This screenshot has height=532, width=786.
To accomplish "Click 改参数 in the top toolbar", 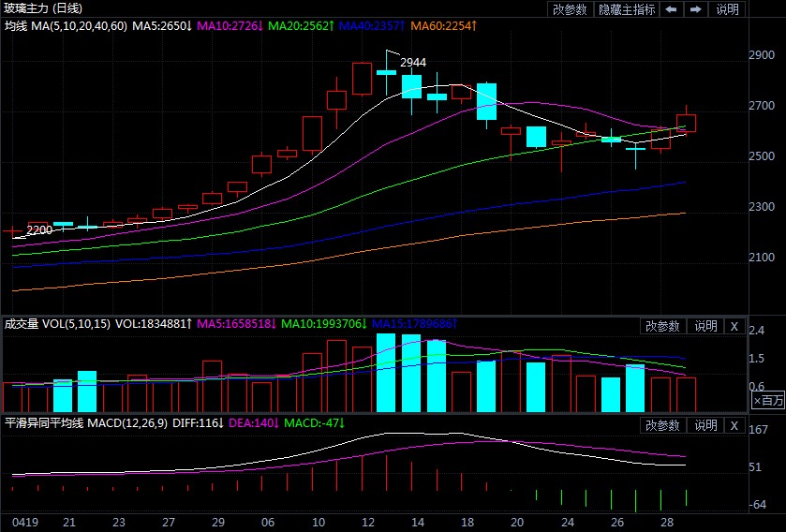I will [x=570, y=9].
